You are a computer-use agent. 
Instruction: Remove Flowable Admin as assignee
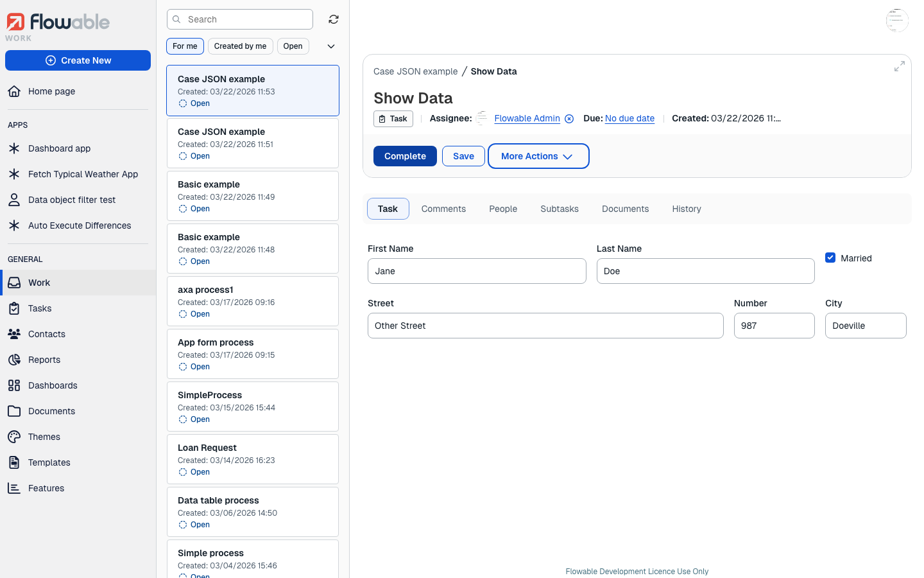point(569,118)
